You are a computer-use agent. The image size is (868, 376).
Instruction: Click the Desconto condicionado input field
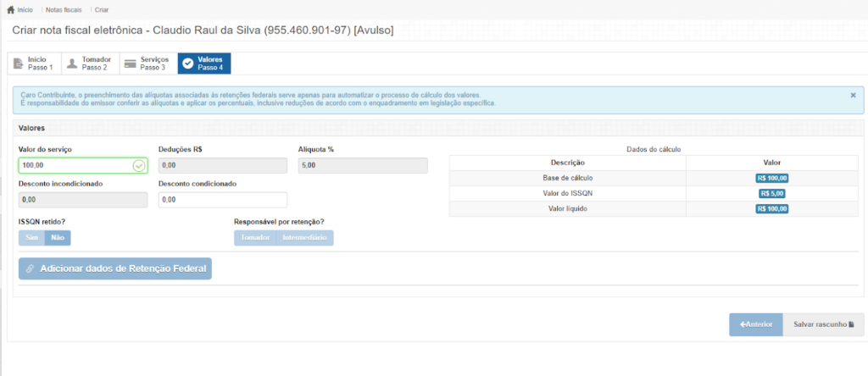(222, 200)
